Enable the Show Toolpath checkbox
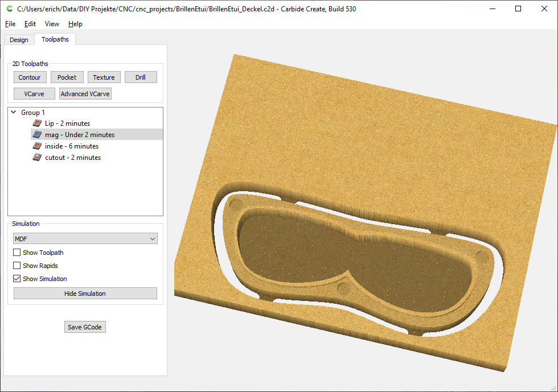The height and width of the screenshot is (392, 558). coord(17,253)
